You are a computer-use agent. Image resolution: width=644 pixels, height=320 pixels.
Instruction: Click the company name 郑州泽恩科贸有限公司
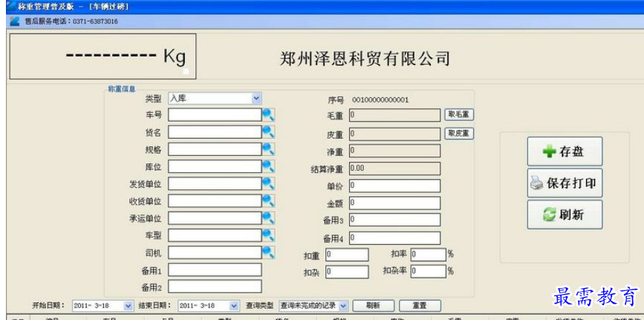point(365,59)
